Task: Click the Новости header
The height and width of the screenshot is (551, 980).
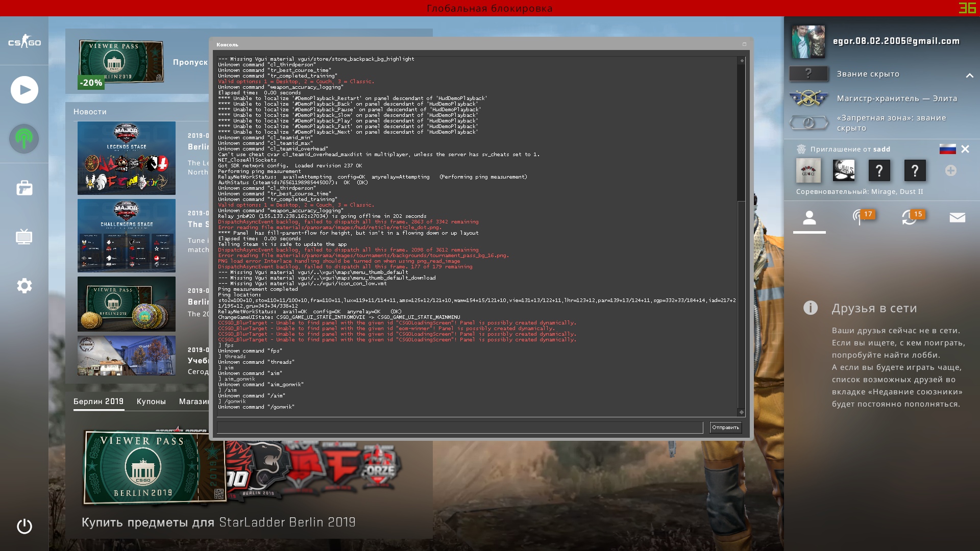Action: coord(90,112)
